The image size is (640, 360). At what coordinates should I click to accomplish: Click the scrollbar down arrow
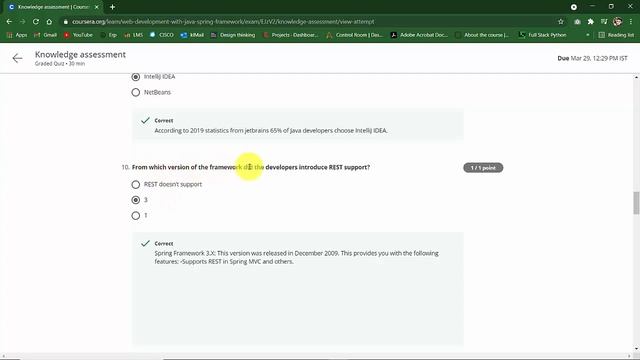tap(636, 349)
